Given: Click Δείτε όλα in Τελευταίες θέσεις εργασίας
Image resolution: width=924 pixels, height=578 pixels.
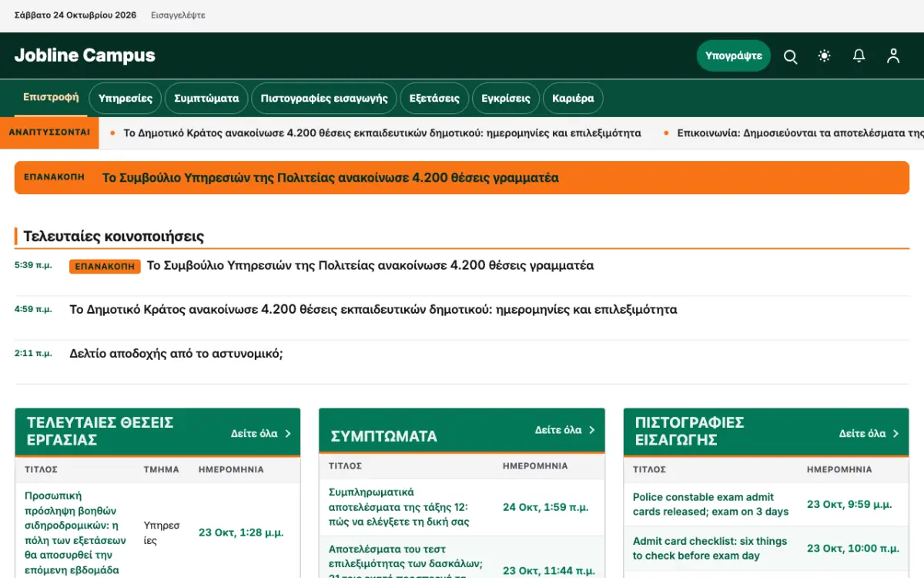Looking at the screenshot, I should click(261, 433).
